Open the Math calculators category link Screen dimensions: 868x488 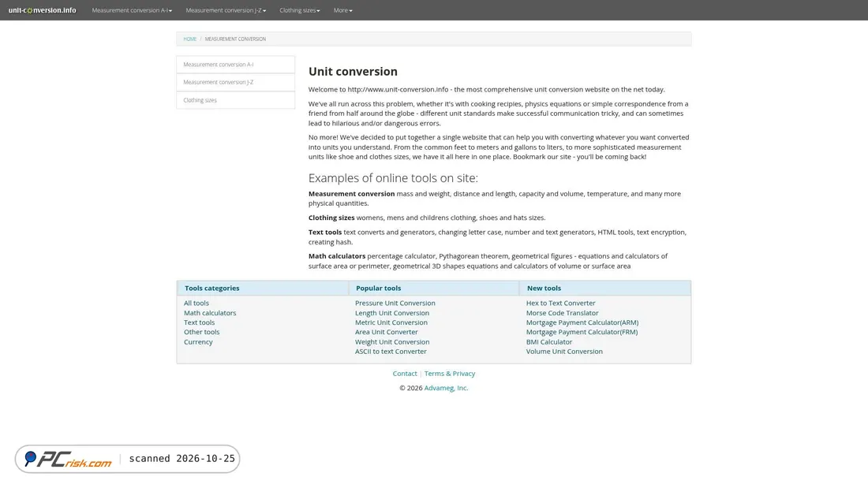(x=210, y=313)
